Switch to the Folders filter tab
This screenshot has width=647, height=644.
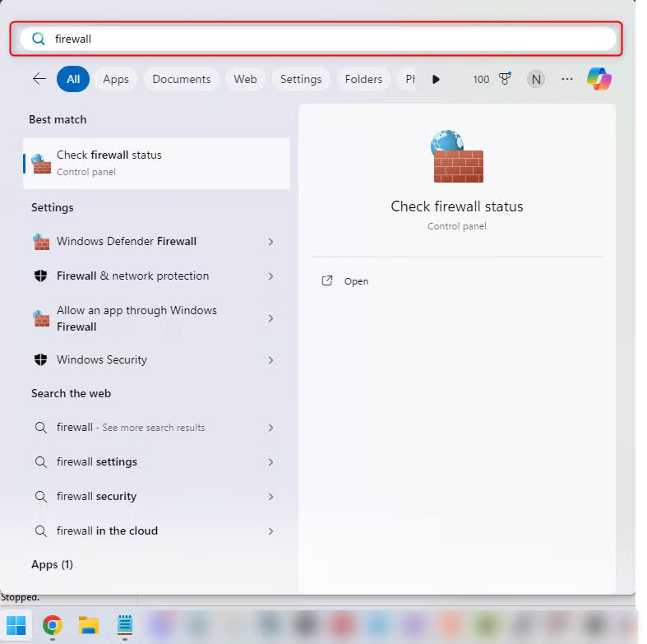coord(363,79)
